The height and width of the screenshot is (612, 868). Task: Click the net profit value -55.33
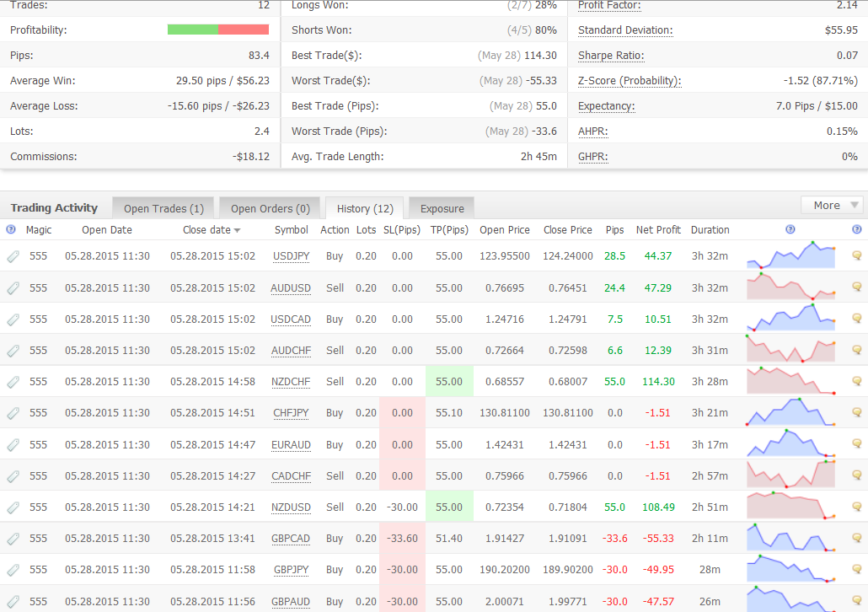pos(658,539)
